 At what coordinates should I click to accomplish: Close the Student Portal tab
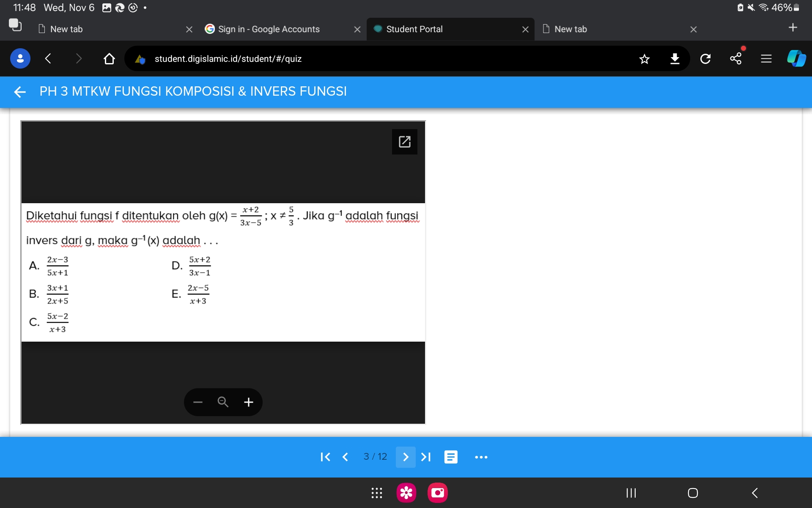(x=525, y=29)
